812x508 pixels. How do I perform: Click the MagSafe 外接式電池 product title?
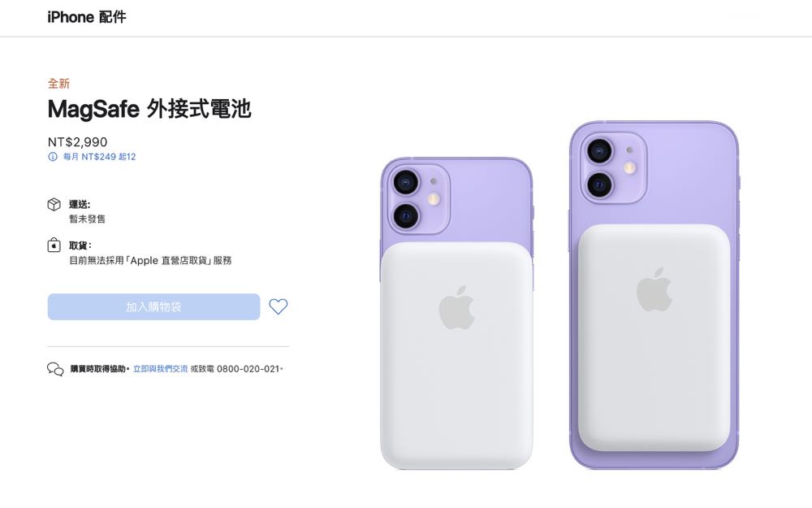(149, 109)
